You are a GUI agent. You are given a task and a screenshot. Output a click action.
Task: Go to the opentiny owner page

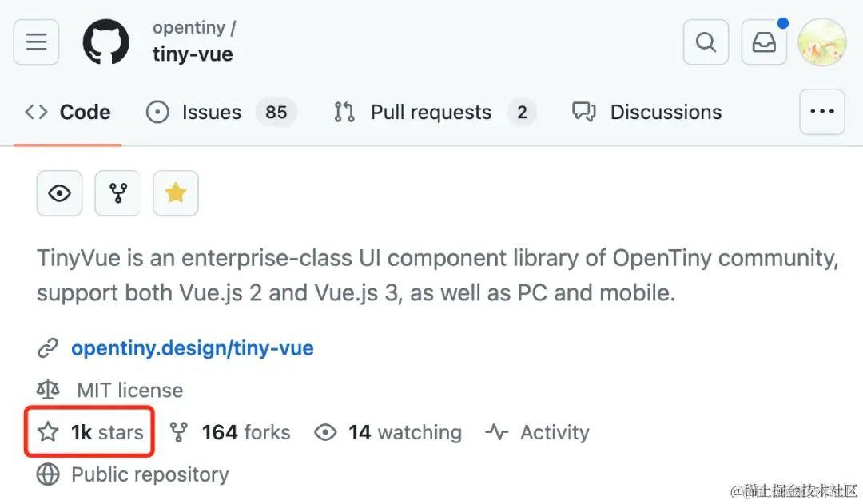(x=189, y=27)
